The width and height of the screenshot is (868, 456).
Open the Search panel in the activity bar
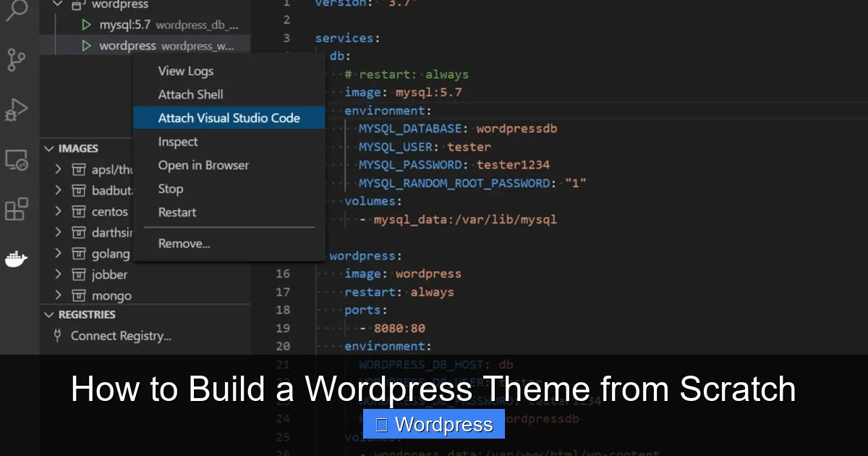(17, 13)
